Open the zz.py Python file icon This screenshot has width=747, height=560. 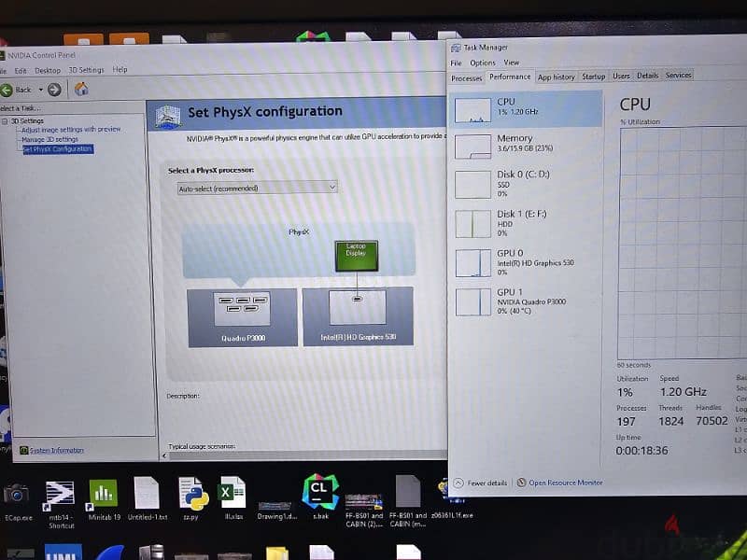192,498
